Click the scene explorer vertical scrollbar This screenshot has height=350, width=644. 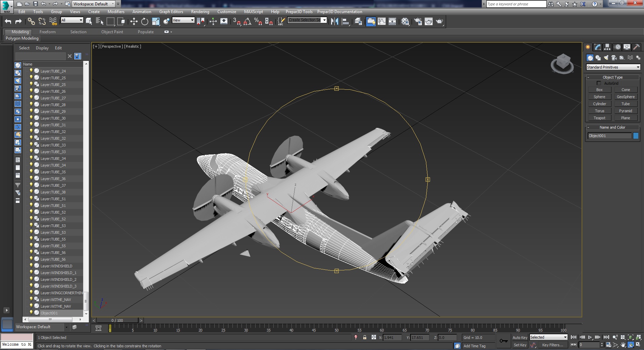(86, 301)
